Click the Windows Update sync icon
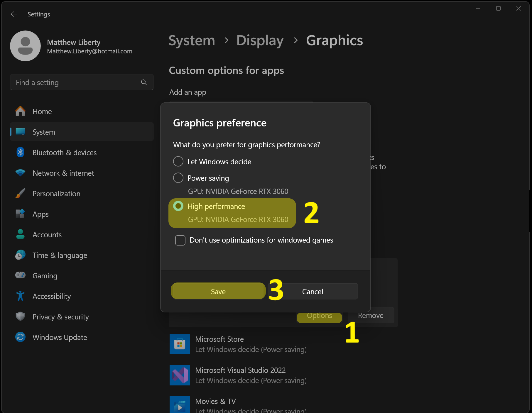Screen dimensions: 532x413 20,337
